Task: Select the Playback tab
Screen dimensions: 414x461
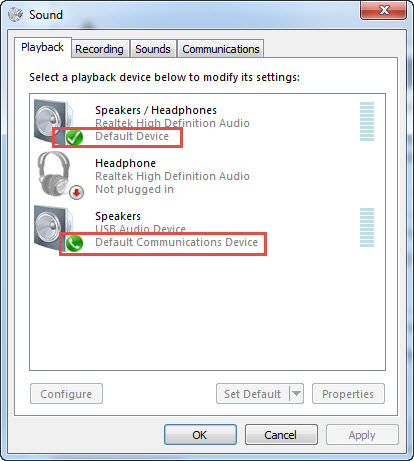Action: [x=42, y=47]
